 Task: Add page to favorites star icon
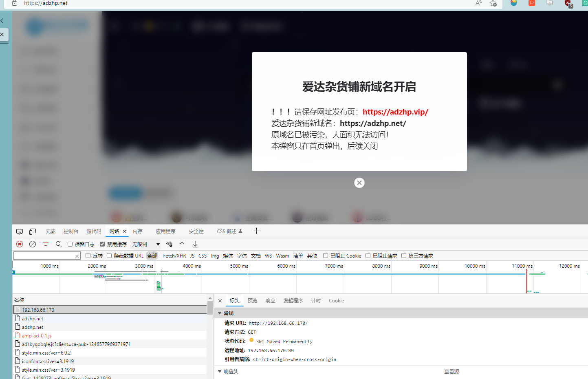point(493,3)
